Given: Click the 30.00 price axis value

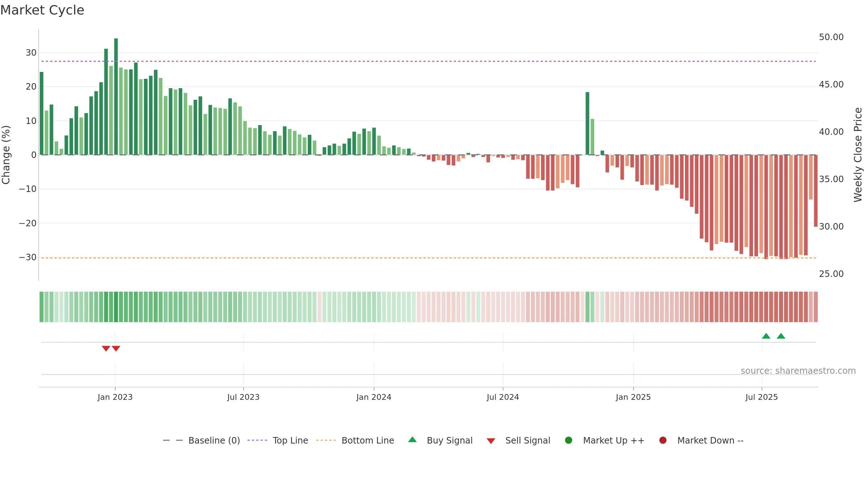Looking at the screenshot, I should point(831,227).
